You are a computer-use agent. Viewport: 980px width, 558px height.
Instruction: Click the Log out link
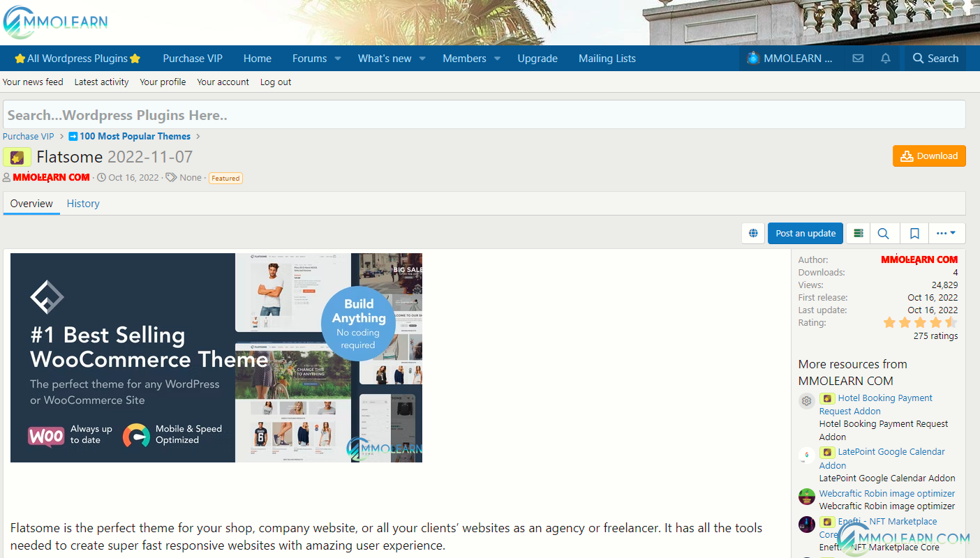pos(276,82)
